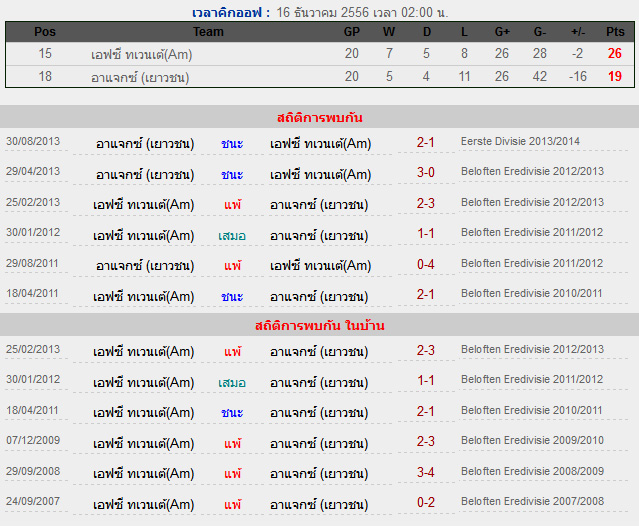
Task: Select position '18' in the standings table
Action: point(45,76)
